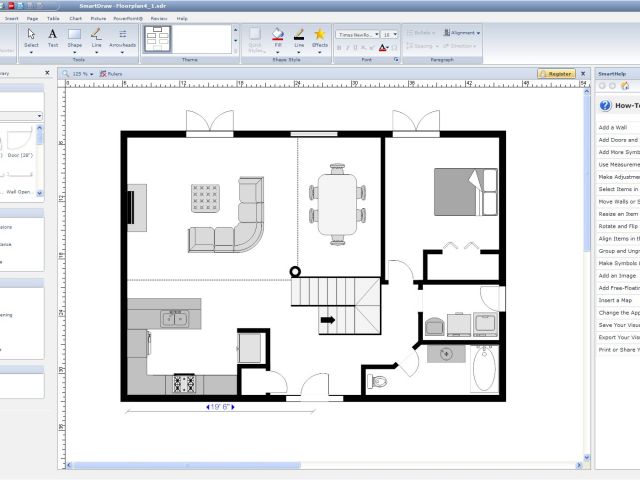Open the Alignment dropdown
This screenshot has width=640, height=480.
tap(461, 33)
